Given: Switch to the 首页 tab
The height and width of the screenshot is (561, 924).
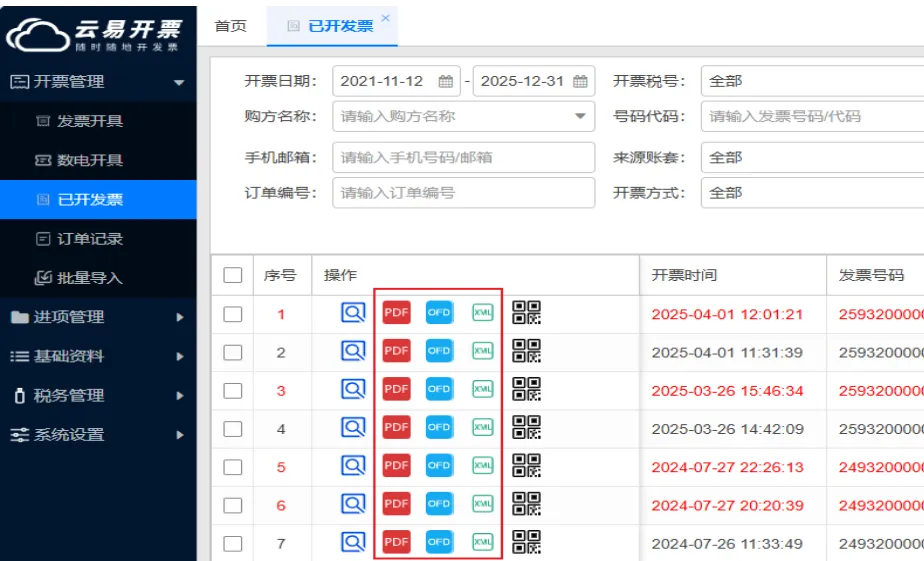Looking at the screenshot, I should tap(231, 26).
